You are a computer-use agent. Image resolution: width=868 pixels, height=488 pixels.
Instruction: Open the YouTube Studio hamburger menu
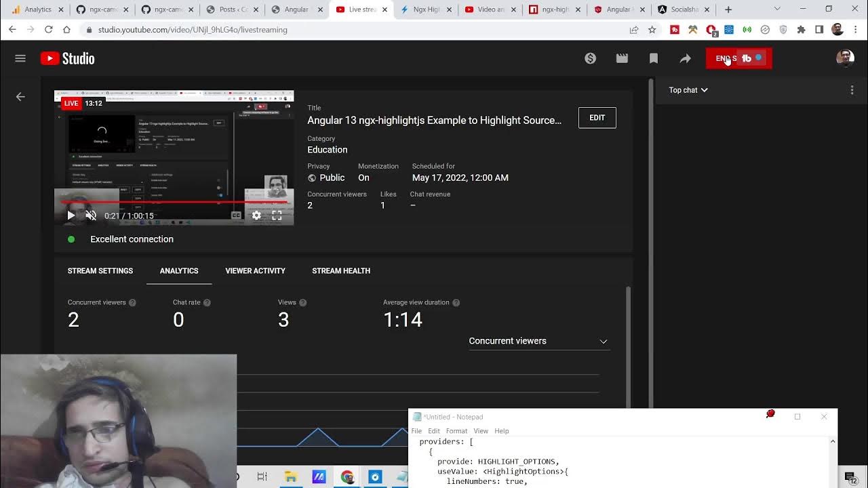(20, 58)
